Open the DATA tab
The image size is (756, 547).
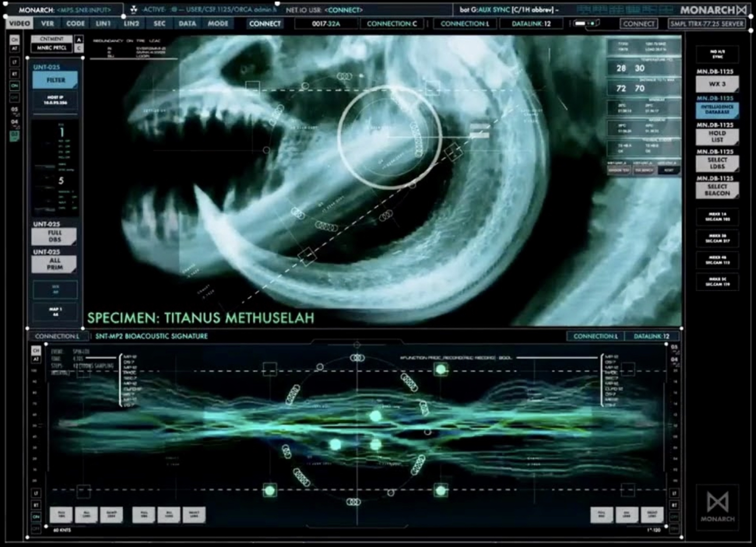point(188,23)
